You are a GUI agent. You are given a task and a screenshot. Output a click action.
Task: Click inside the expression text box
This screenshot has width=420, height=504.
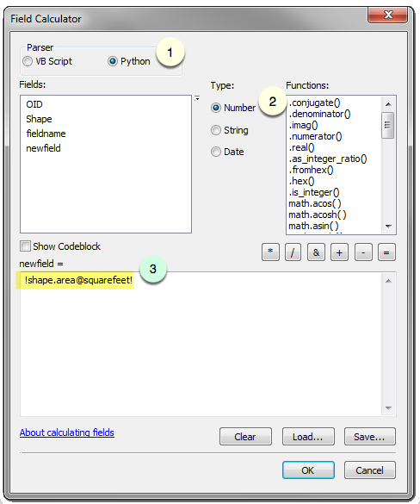point(201,345)
